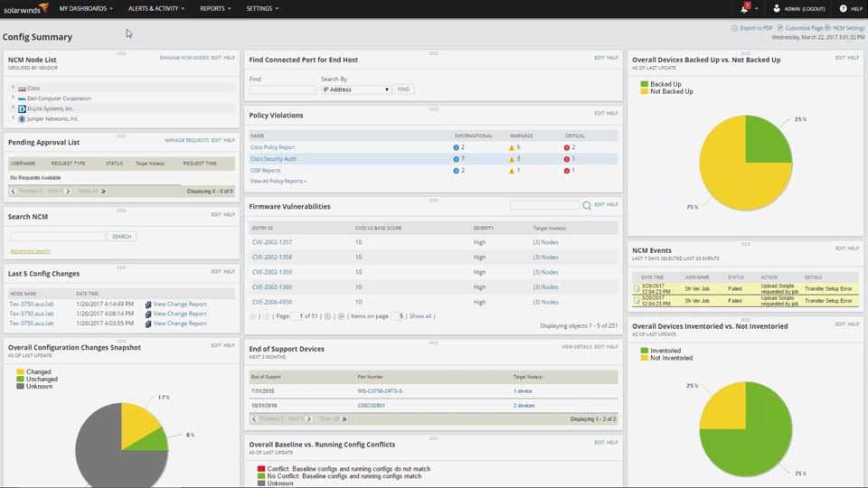This screenshot has height=488, width=868.
Task: Open the My Dashboards menu
Action: [86, 8]
